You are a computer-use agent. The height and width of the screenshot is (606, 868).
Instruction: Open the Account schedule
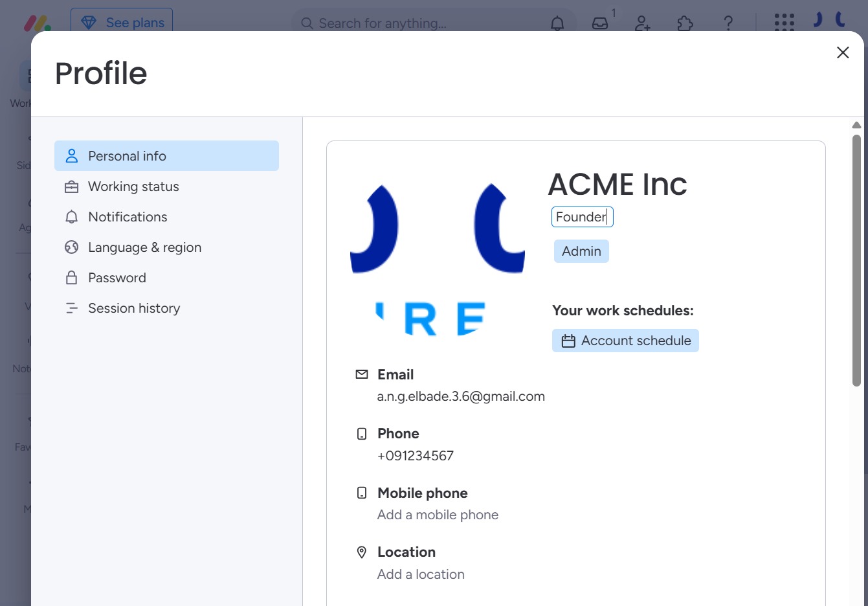point(625,341)
